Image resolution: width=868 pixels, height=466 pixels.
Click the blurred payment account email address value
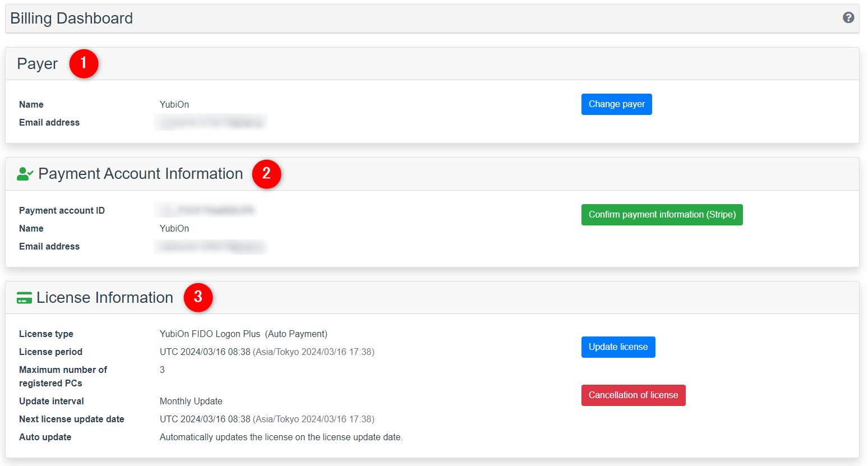click(211, 246)
